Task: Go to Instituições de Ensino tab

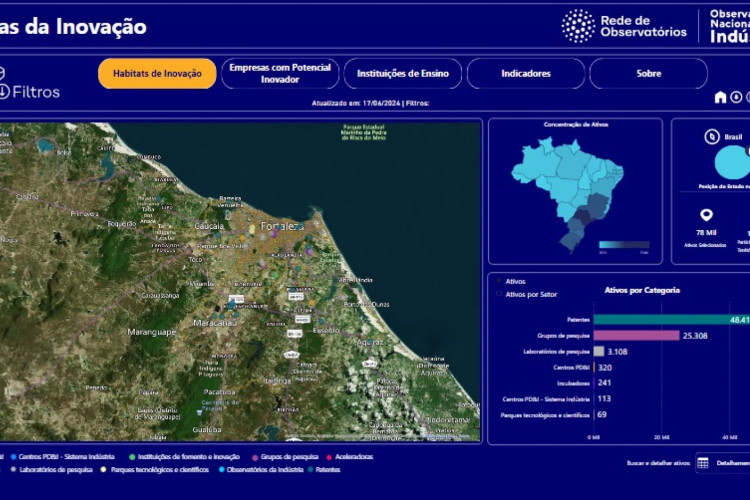Action: [403, 74]
